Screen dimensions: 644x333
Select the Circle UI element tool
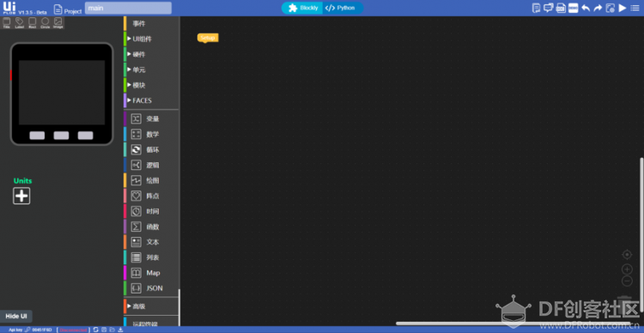46,22
